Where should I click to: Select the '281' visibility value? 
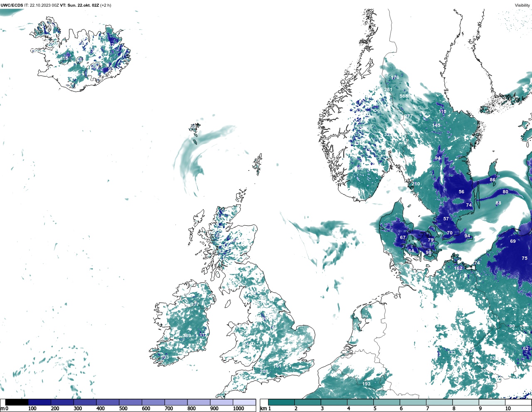pyautogui.click(x=388, y=89)
